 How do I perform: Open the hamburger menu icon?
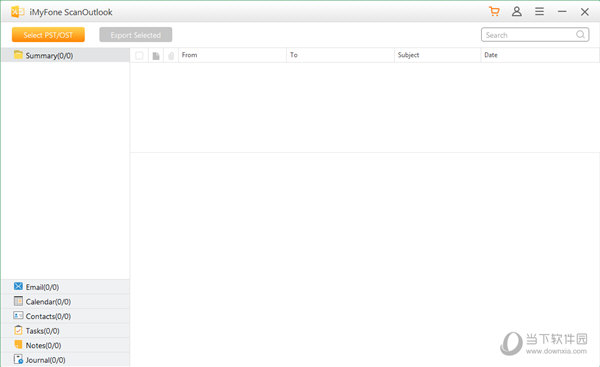click(x=539, y=11)
